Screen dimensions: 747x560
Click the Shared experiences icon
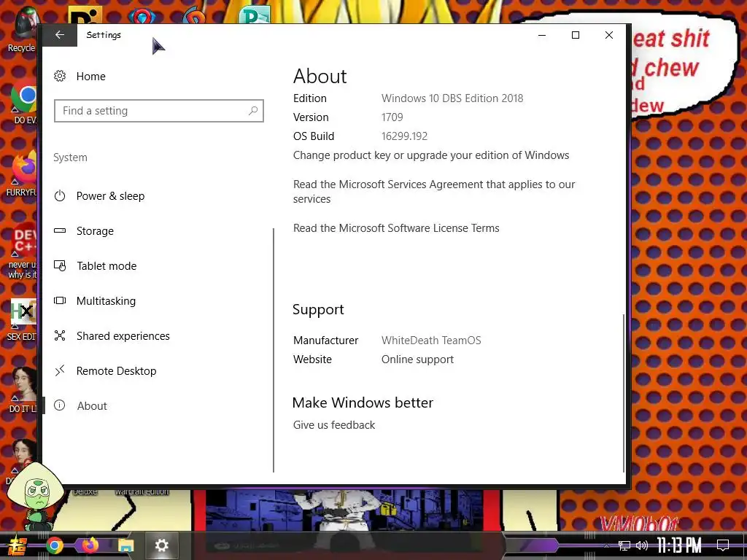[60, 335]
